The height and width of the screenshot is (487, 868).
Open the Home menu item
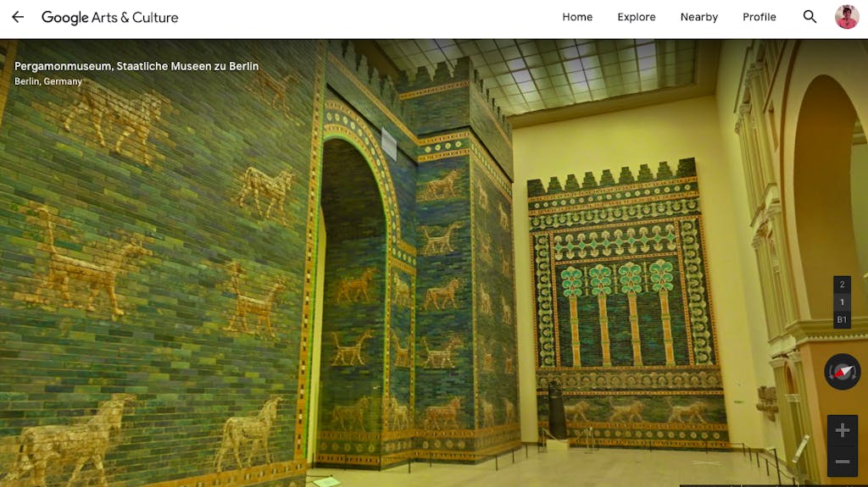[x=577, y=17]
